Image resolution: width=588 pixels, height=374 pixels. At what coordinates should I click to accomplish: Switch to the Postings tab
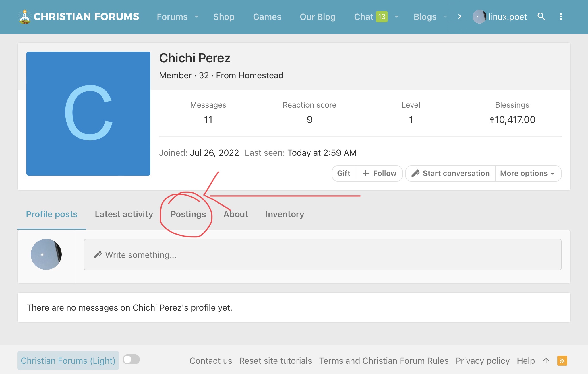pos(188,214)
